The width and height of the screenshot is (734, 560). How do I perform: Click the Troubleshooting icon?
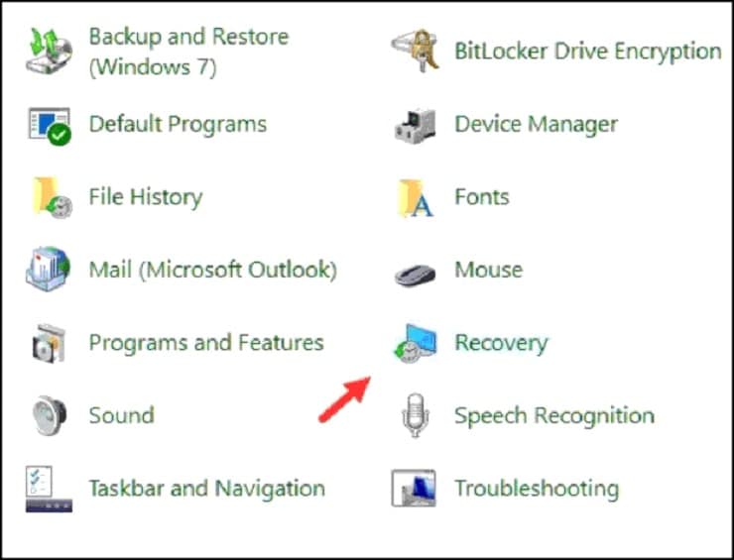pos(414,489)
